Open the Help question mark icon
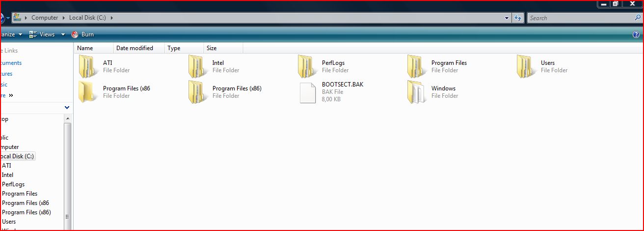Viewport: 644px width, 231px height. [x=636, y=34]
